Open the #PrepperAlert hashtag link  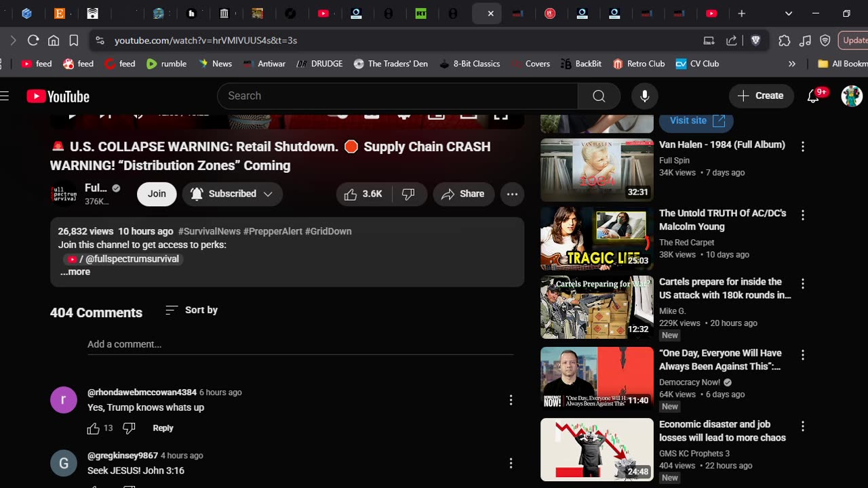[x=273, y=231]
